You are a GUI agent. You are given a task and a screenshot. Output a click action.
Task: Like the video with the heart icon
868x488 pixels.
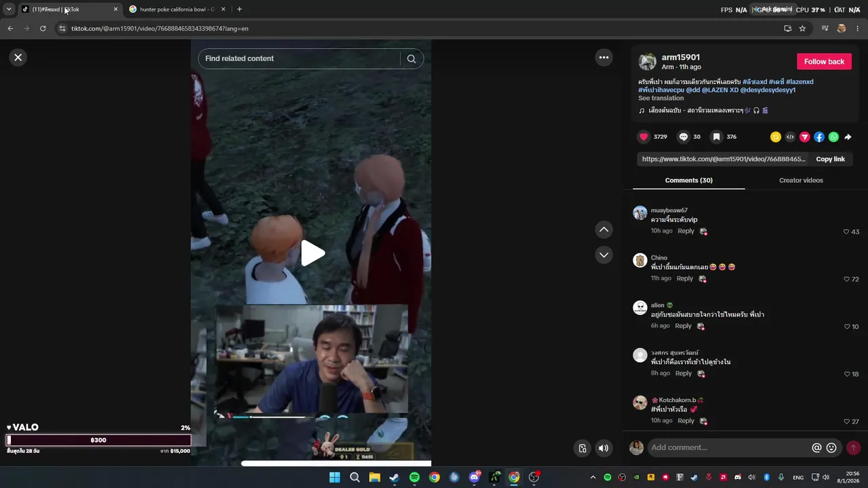[x=644, y=137]
